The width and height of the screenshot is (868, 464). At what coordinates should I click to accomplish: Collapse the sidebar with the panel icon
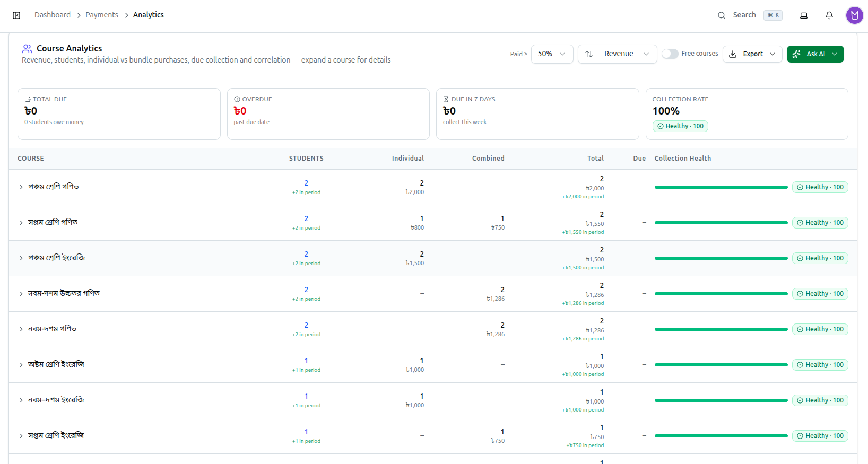(x=16, y=15)
